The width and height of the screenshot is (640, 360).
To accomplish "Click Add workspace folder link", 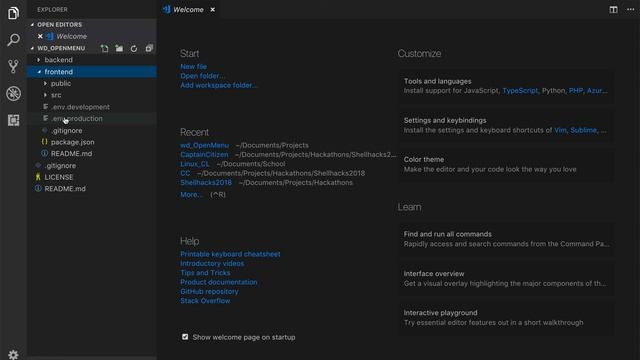I will [219, 85].
